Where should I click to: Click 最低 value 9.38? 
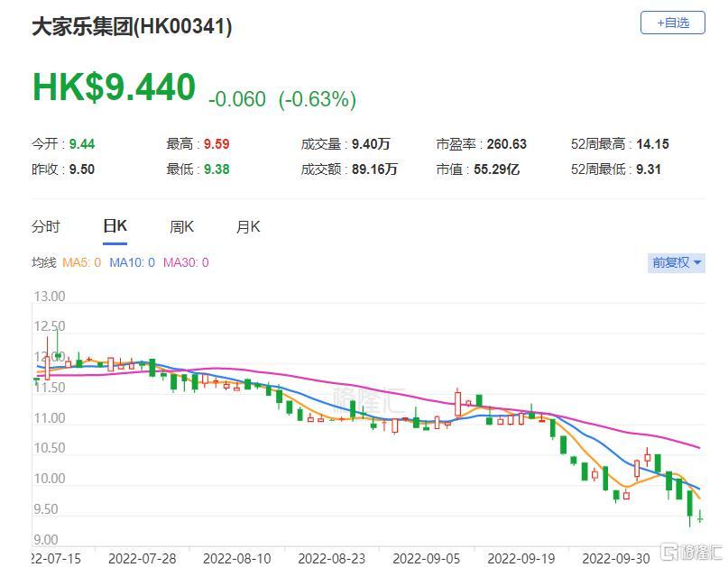pos(217,169)
